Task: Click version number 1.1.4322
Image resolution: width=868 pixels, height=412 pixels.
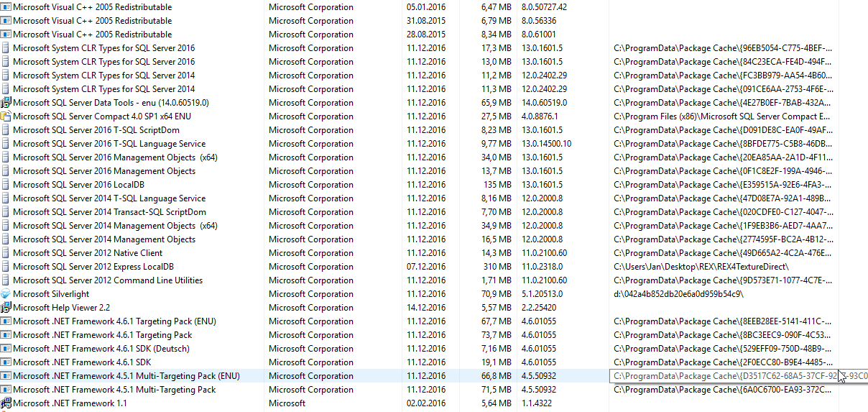Action: point(537,403)
